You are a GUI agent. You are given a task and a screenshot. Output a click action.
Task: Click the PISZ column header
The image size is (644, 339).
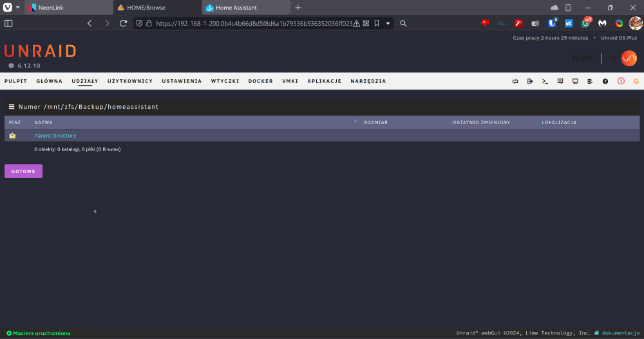15,122
